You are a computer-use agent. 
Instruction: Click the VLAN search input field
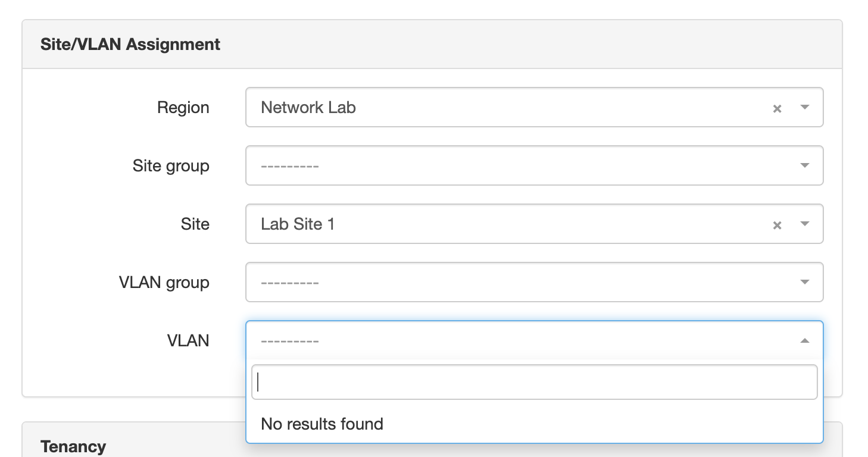[535, 382]
